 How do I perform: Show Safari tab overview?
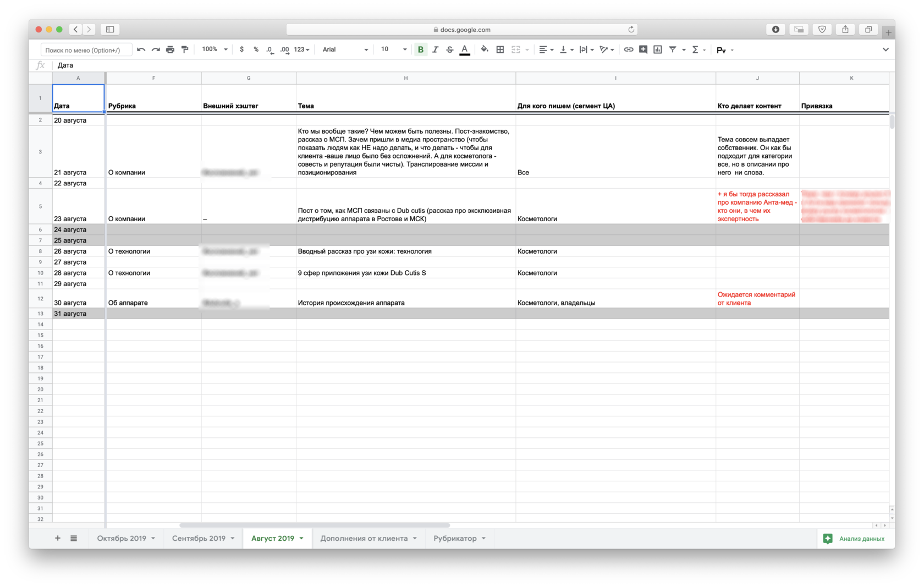tap(868, 29)
